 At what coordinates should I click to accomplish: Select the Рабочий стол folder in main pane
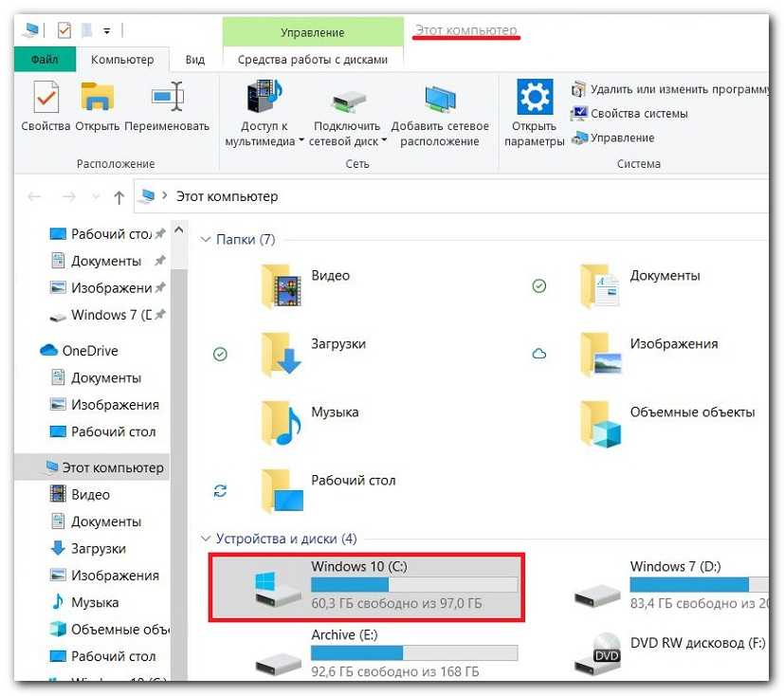coord(328,491)
